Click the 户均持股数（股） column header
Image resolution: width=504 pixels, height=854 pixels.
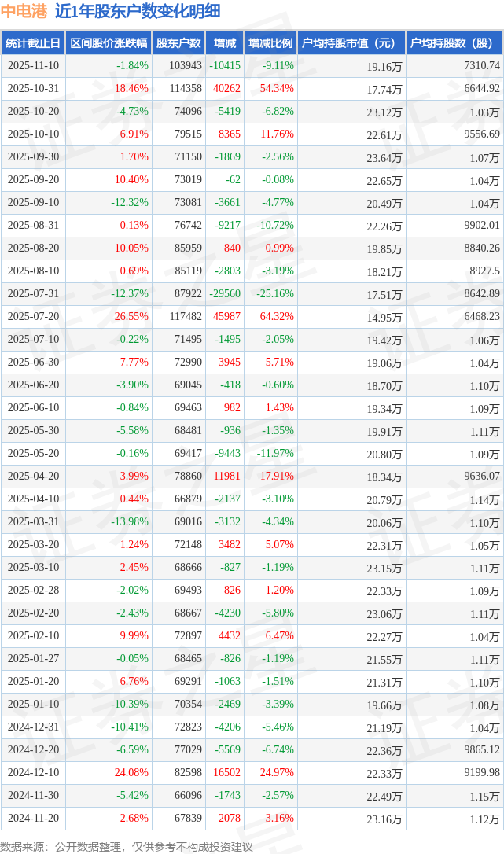coord(454,43)
